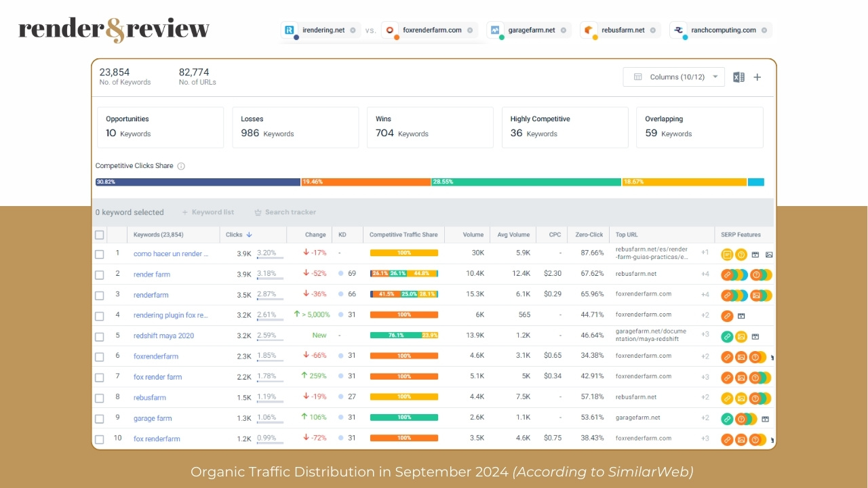868x488 pixels.
Task: Expand +4 more URLs in render farm row
Action: tap(705, 274)
